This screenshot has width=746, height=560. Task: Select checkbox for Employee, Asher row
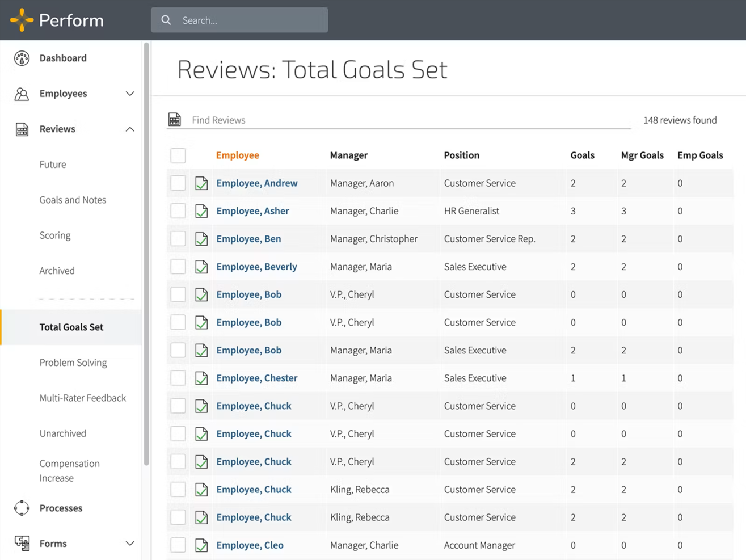pyautogui.click(x=178, y=211)
